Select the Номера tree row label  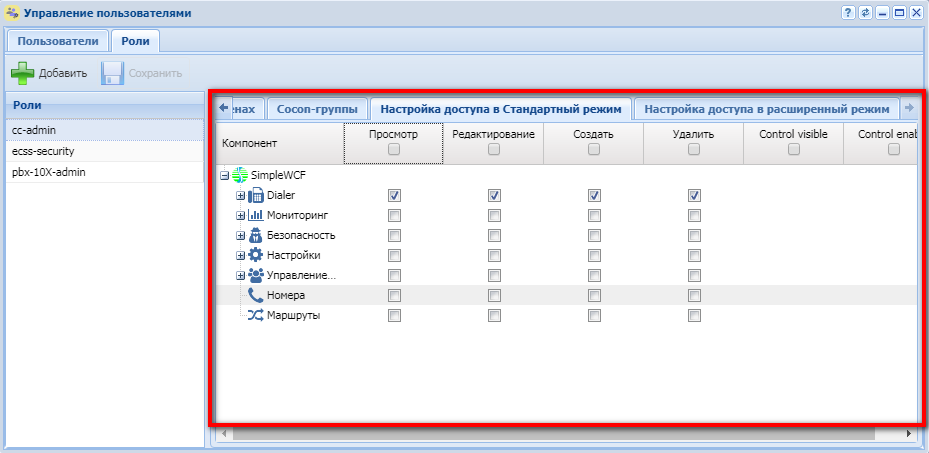pyautogui.click(x=286, y=295)
